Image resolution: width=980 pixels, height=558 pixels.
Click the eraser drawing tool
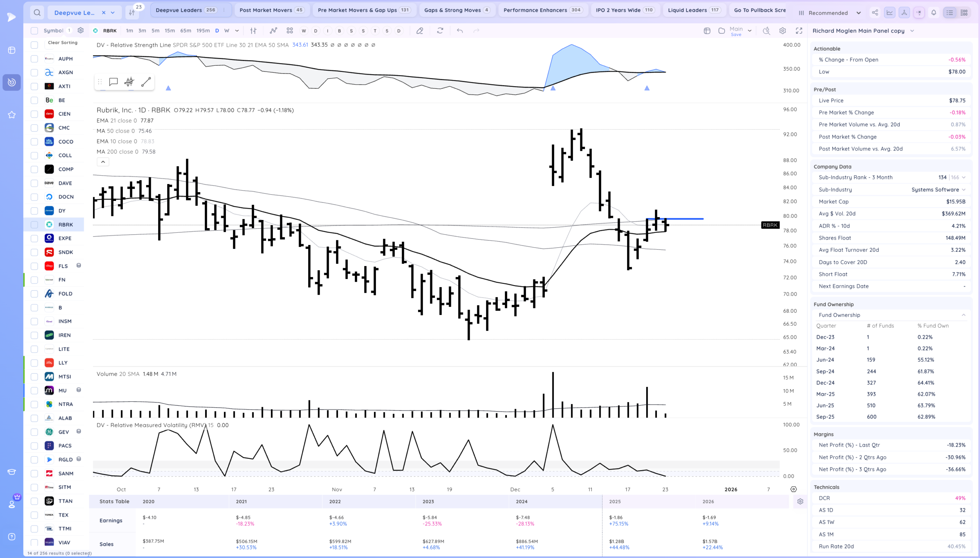pyautogui.click(x=420, y=31)
